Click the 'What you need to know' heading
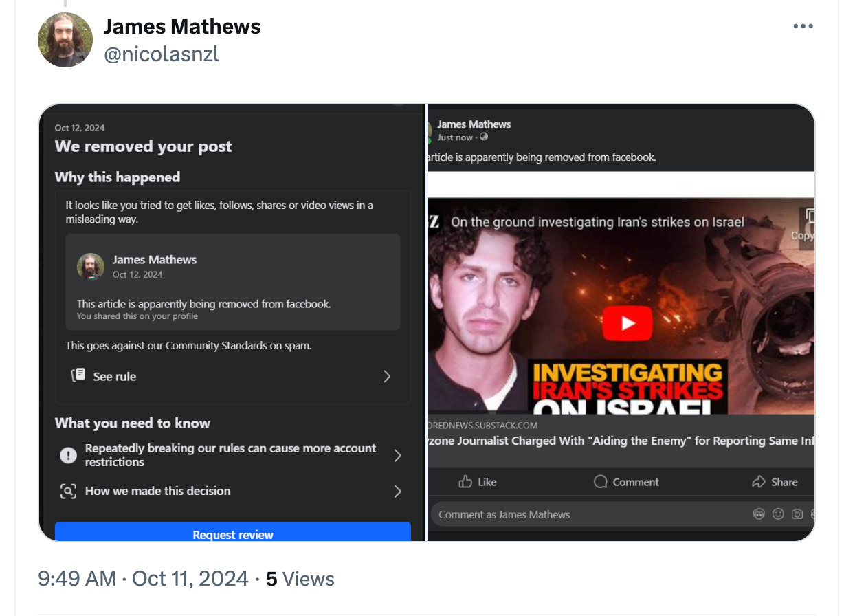This screenshot has width=855, height=616. pos(133,423)
